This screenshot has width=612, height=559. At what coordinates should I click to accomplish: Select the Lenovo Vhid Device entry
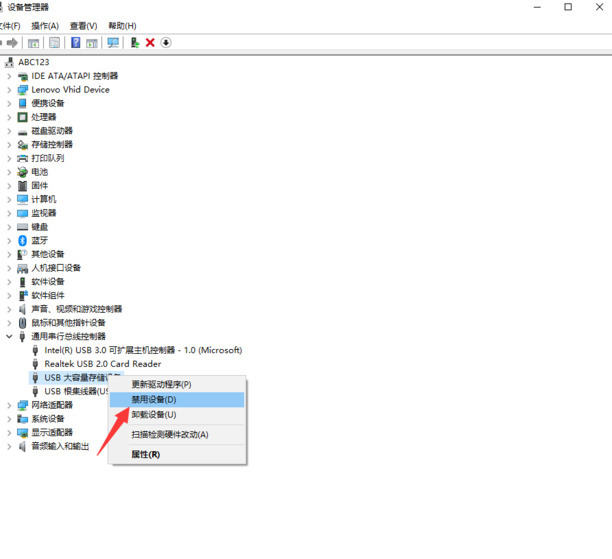[x=70, y=90]
